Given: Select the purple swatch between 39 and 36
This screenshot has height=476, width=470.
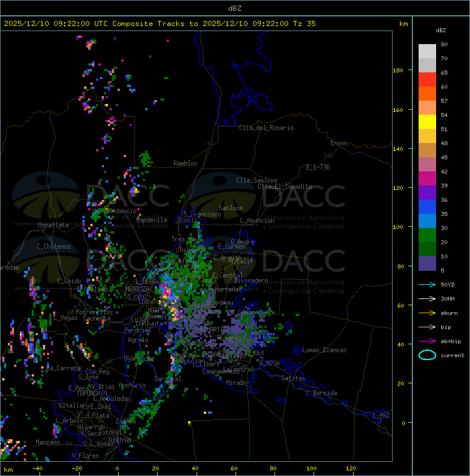Looking at the screenshot, I should click(427, 192).
